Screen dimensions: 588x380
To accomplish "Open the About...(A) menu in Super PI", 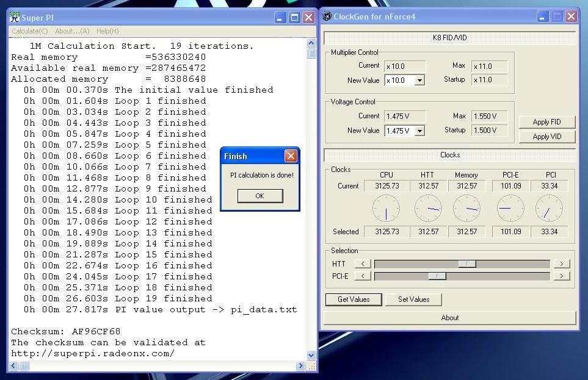I will tap(72, 31).
